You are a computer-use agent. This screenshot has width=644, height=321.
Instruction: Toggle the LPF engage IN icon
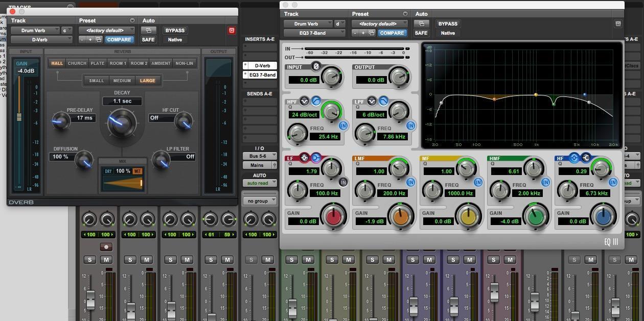410,125
